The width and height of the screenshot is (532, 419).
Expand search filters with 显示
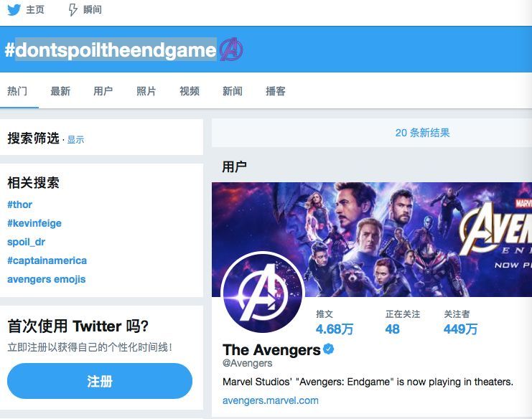coord(75,140)
